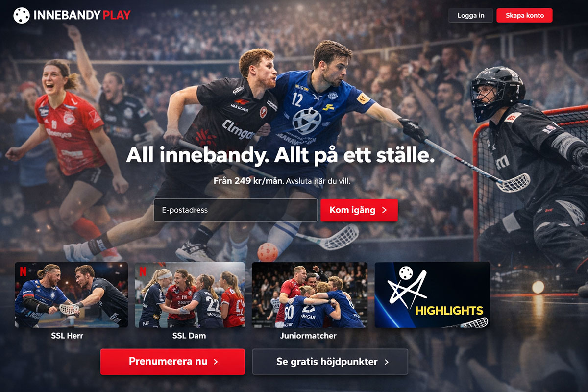Image resolution: width=588 pixels, height=392 pixels.
Task: Click the INNEBANDY PLAY brand name text
Action: tap(82, 15)
